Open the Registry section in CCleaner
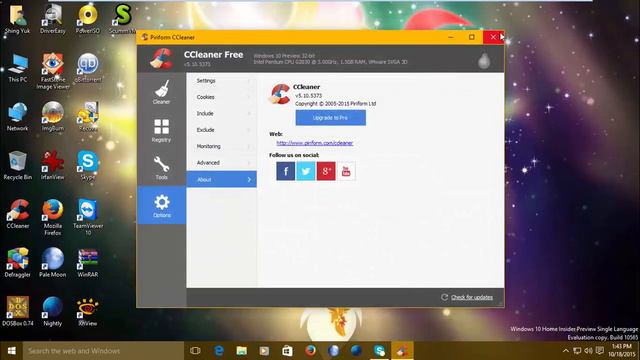This screenshot has width=640, height=360. click(x=162, y=130)
